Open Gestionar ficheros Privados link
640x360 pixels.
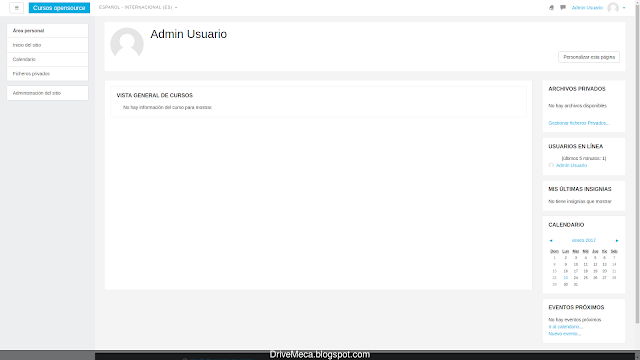[x=579, y=123]
